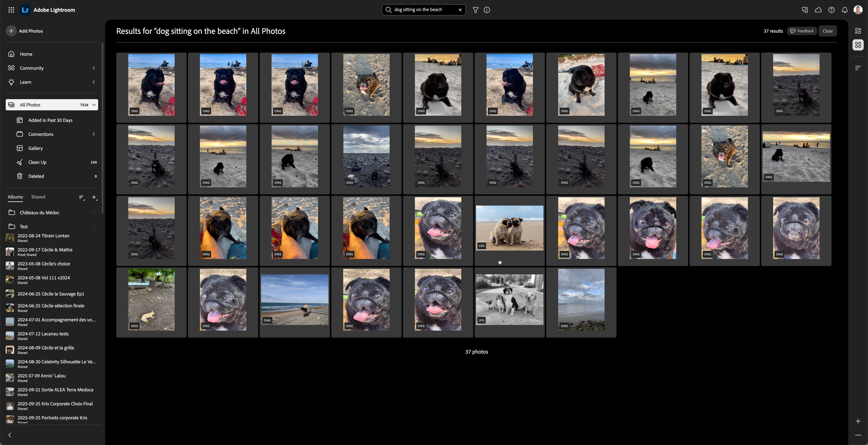Click the Feedback button
The width and height of the screenshot is (868, 445).
coord(802,31)
